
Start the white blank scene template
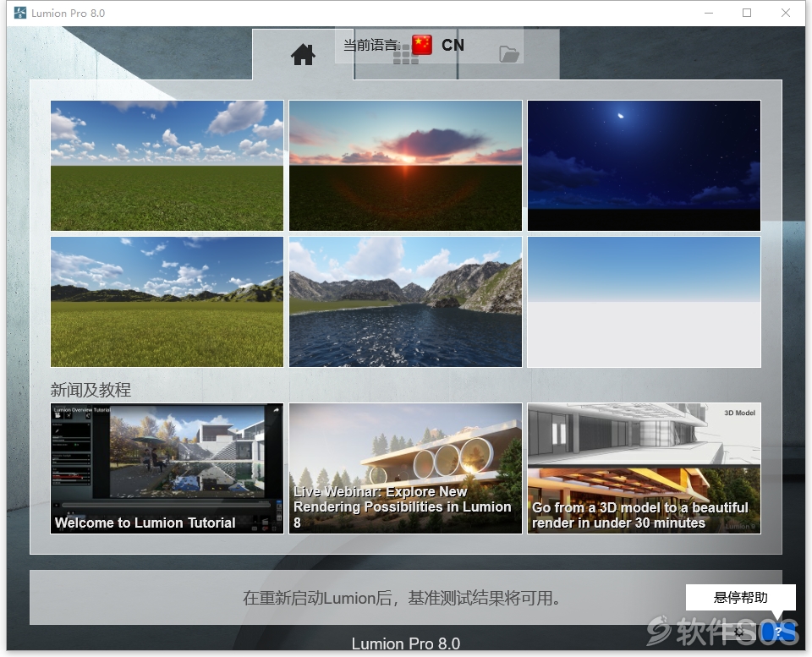pos(644,302)
